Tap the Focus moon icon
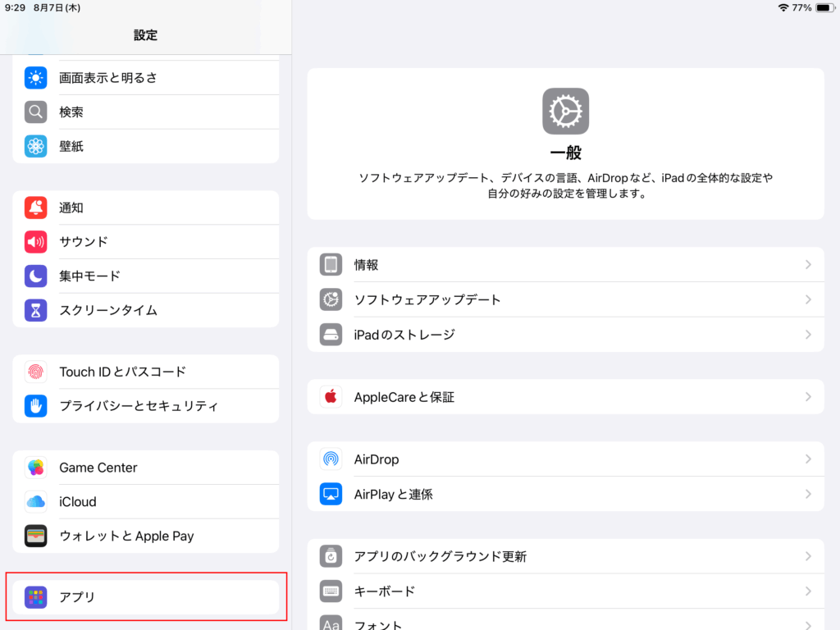This screenshot has width=840, height=630. tap(35, 276)
